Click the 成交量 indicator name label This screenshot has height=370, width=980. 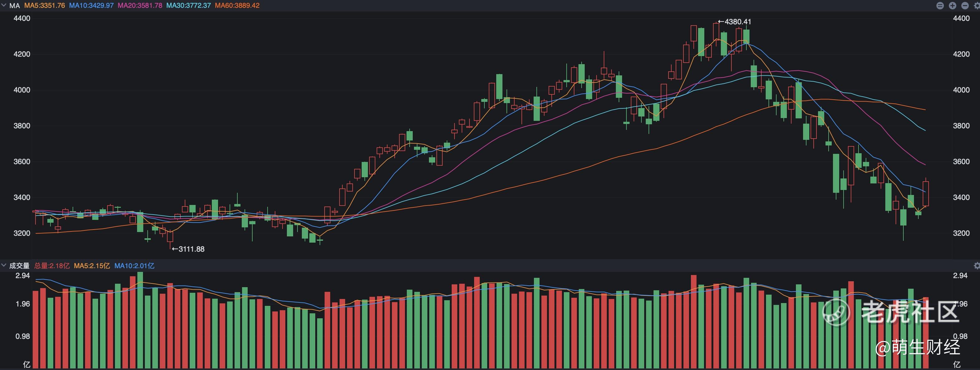click(x=19, y=266)
